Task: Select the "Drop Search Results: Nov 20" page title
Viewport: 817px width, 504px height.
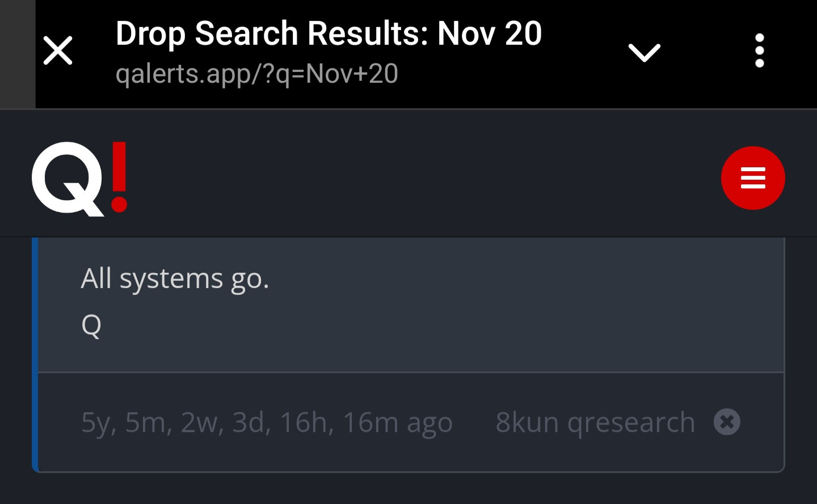Action: pyautogui.click(x=329, y=33)
